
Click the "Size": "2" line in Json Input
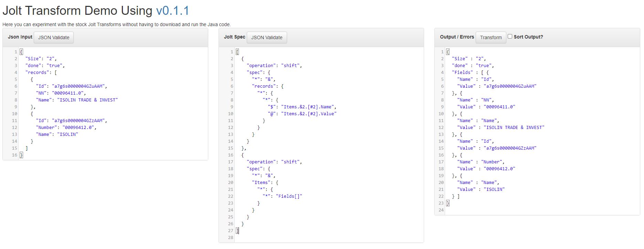41,58
